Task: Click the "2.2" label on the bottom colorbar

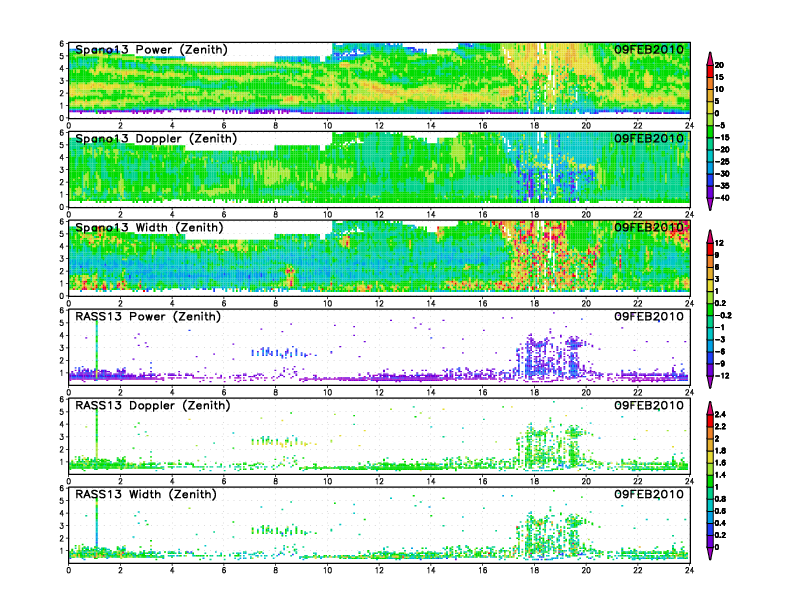Action: [721, 426]
